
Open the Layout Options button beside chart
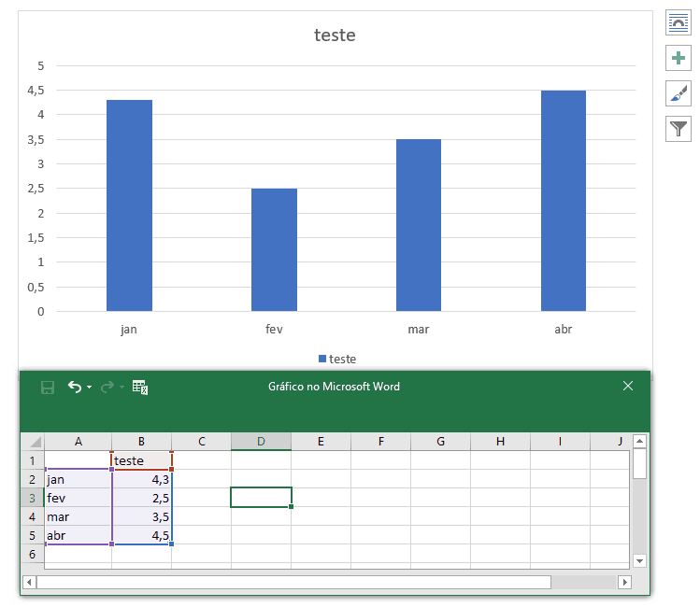coord(678,23)
